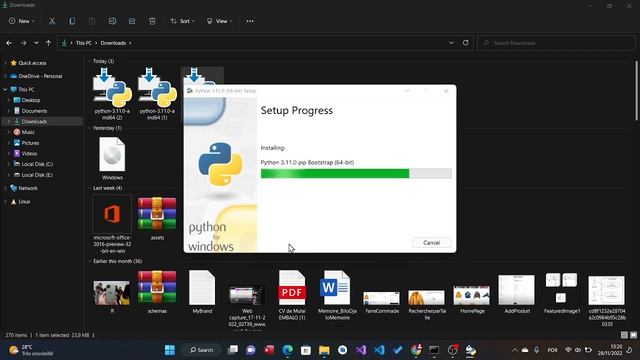
Task: Open the Windows Start menu
Action: point(170,350)
